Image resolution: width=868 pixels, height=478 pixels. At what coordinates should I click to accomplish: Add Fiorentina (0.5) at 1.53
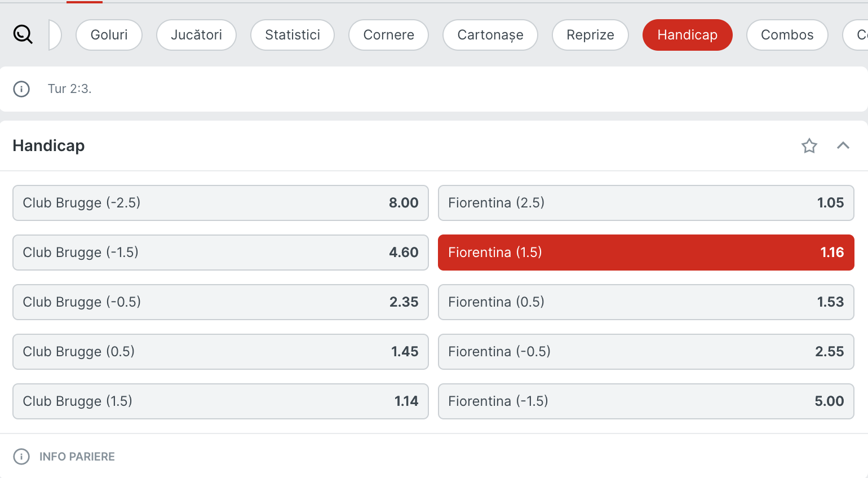point(646,302)
